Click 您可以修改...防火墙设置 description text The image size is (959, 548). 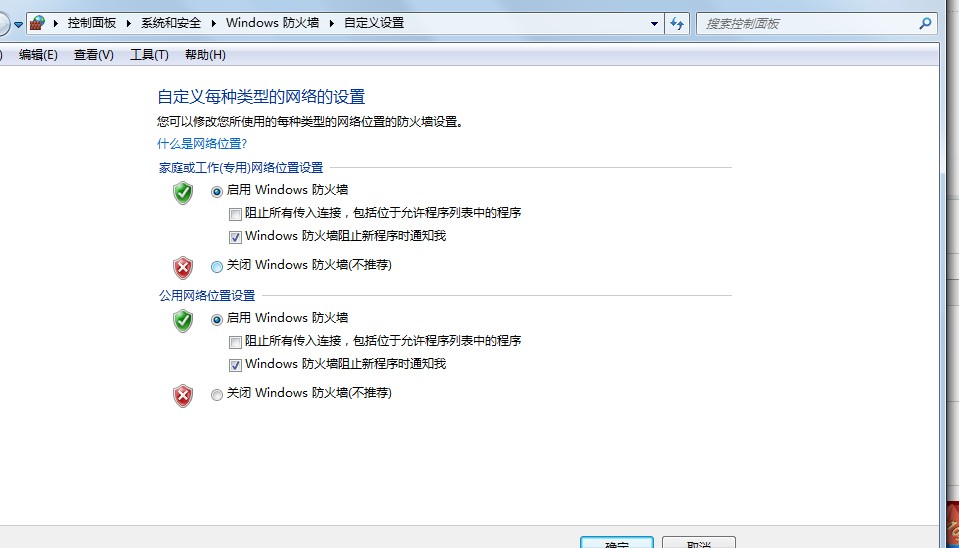coord(310,121)
